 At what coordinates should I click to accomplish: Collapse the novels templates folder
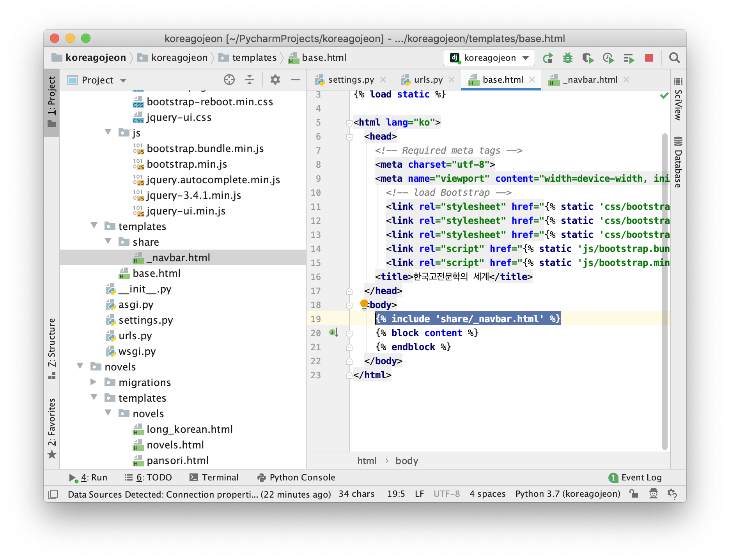point(94,397)
